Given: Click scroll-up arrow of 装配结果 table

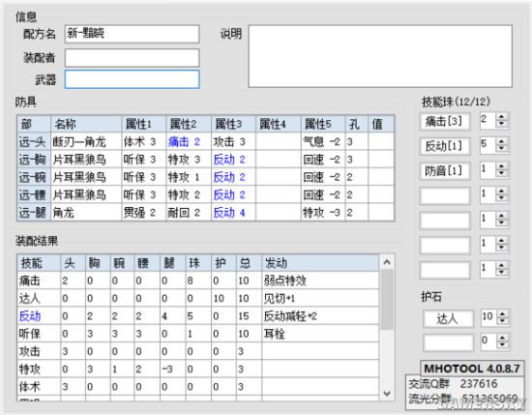Looking at the screenshot, I should tap(387, 262).
